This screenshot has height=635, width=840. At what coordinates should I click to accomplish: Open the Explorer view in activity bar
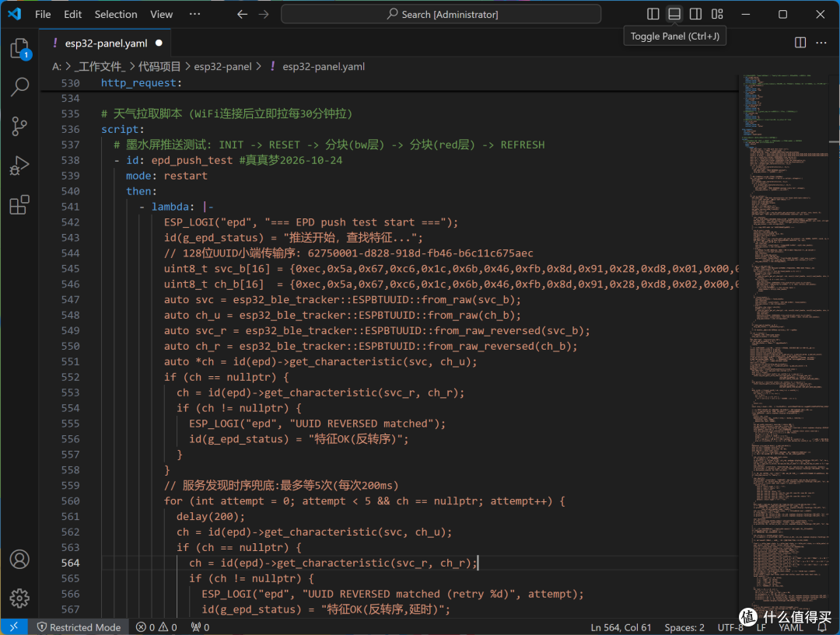pos(19,48)
